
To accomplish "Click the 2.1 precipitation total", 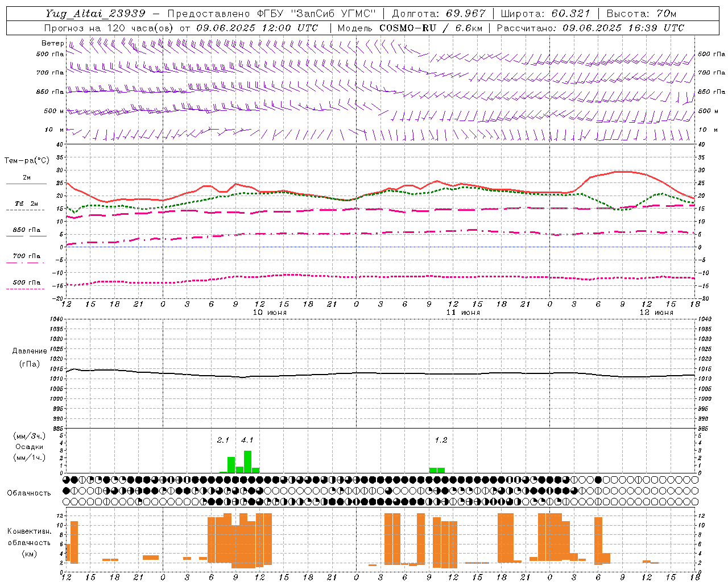I will pyautogui.click(x=223, y=440).
